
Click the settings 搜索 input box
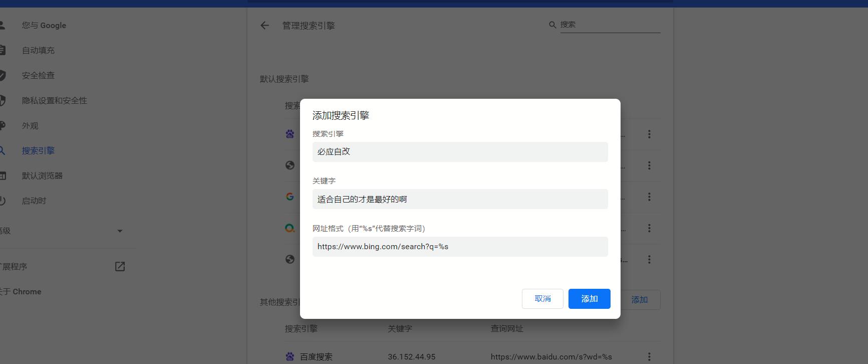coord(610,25)
